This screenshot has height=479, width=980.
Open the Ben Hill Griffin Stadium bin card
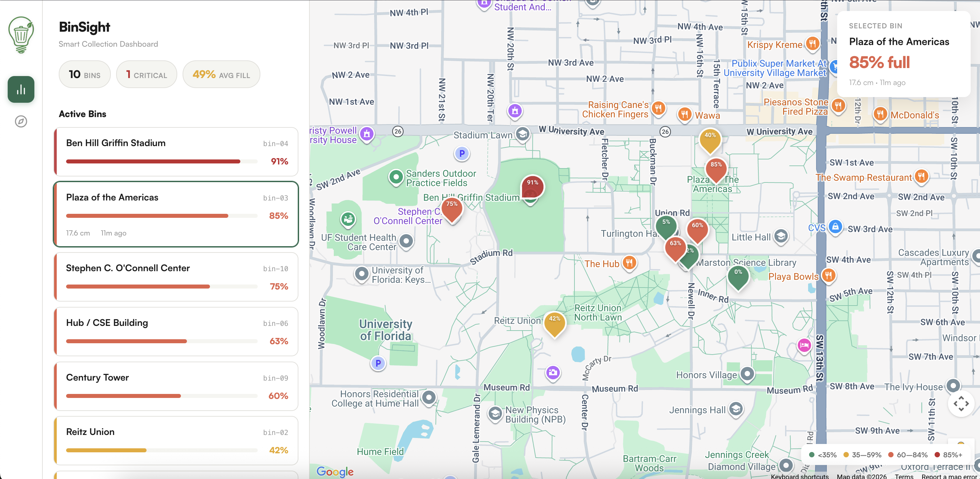(x=176, y=151)
